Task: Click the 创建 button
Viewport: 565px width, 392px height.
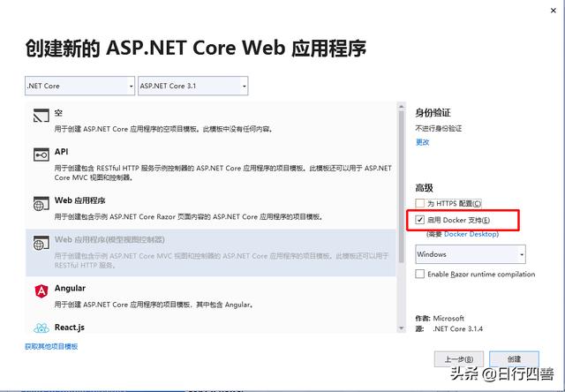Action: [514, 358]
